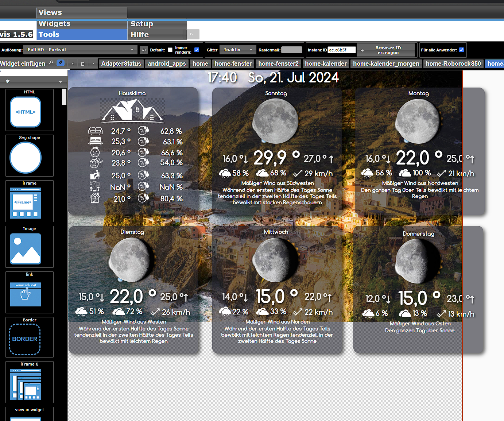The width and height of the screenshot is (504, 421).
Task: Click the undo arrow button next to Hilfe
Action: [x=191, y=35]
